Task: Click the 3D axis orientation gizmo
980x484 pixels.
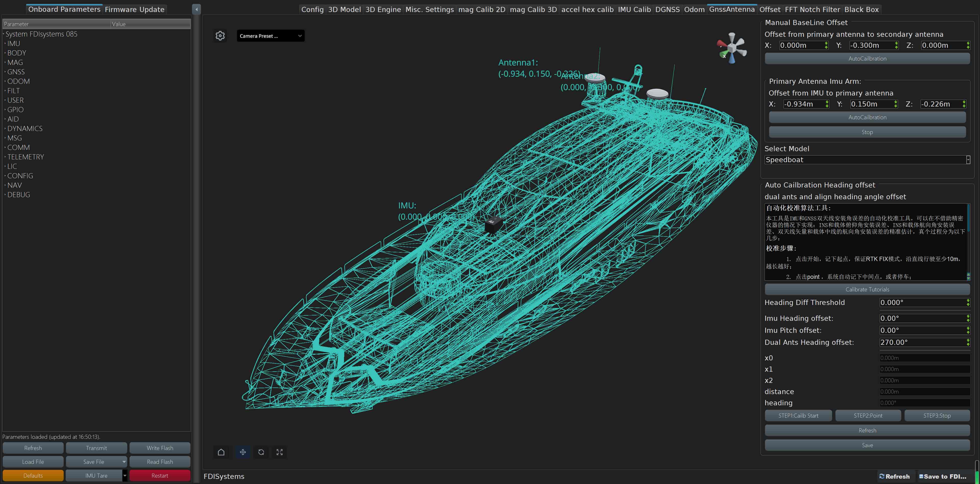Action: [732, 48]
